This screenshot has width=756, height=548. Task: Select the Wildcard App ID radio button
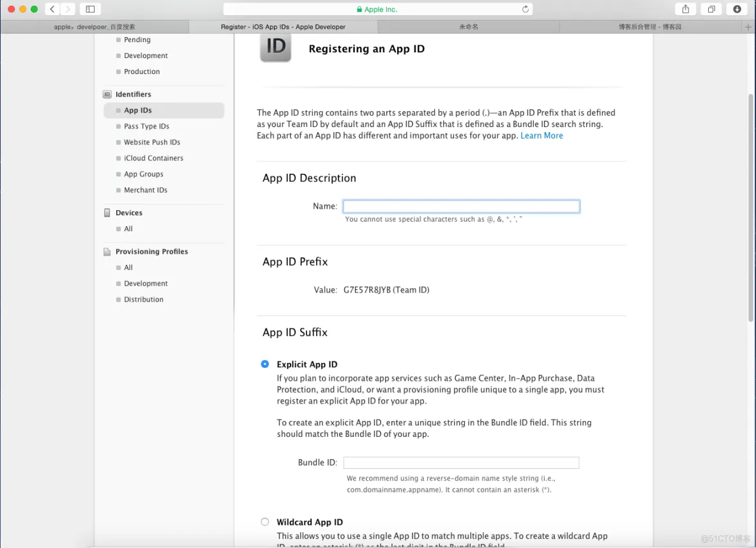265,522
